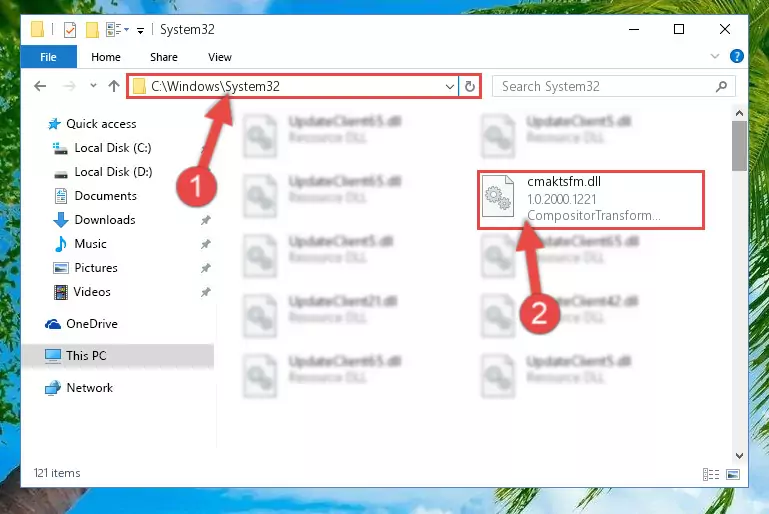Maximize the System32 window
Image resolution: width=769 pixels, height=514 pixels.
pyautogui.click(x=679, y=29)
